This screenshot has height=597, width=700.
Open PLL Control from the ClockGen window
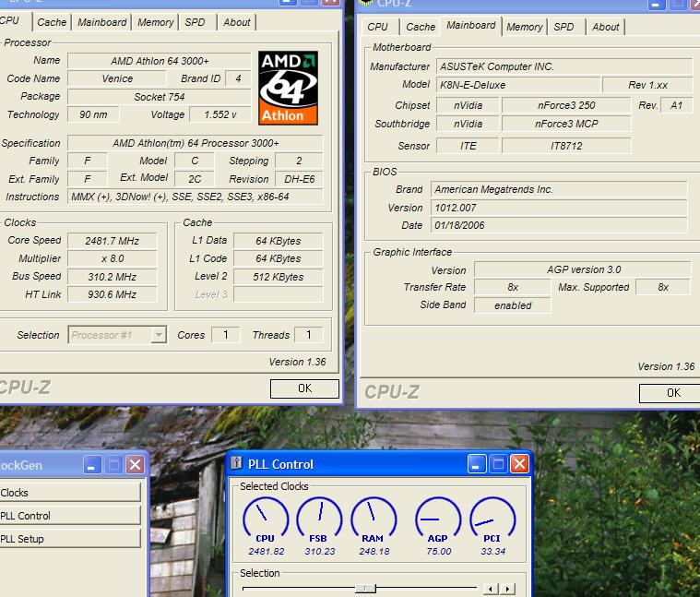(70, 515)
